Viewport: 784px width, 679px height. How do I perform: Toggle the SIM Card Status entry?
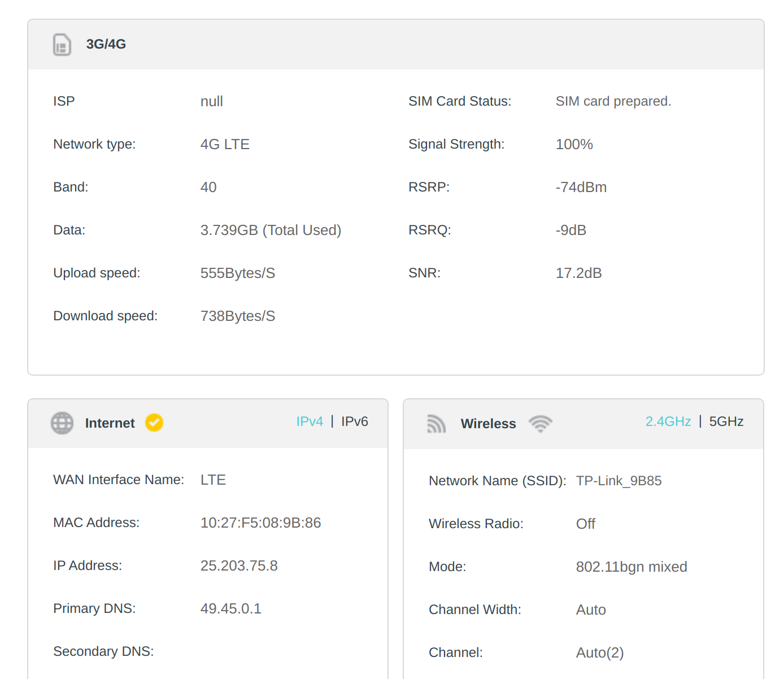(613, 101)
